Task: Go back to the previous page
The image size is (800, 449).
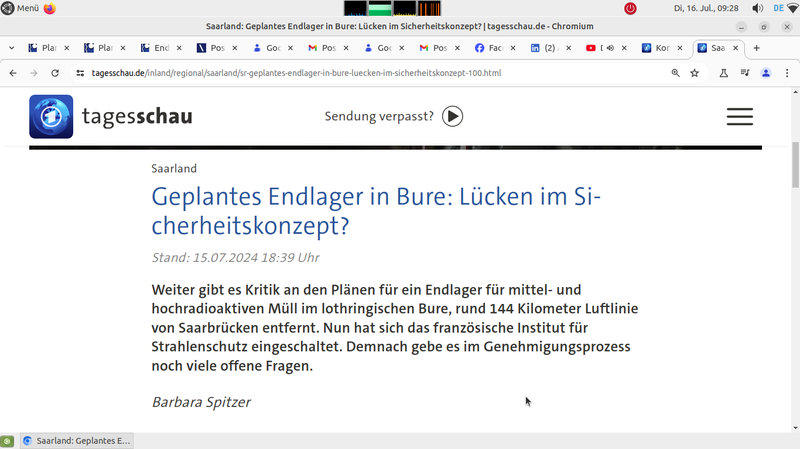Action: 13,73
